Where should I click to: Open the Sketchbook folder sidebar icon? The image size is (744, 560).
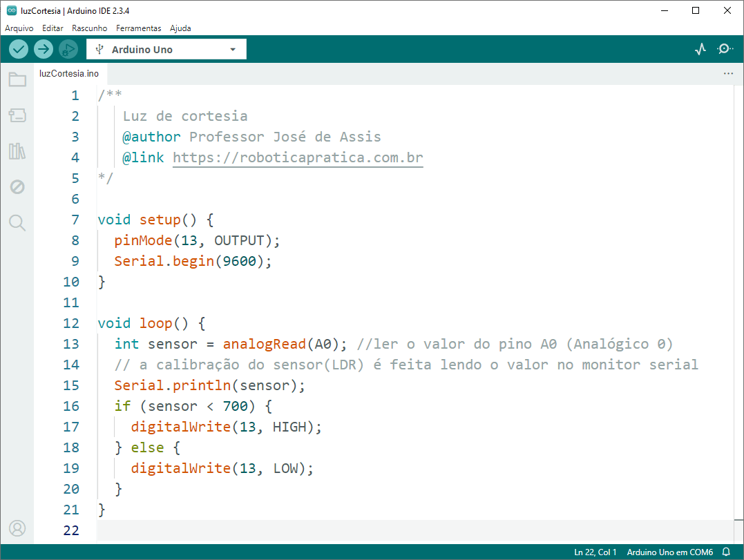click(17, 79)
